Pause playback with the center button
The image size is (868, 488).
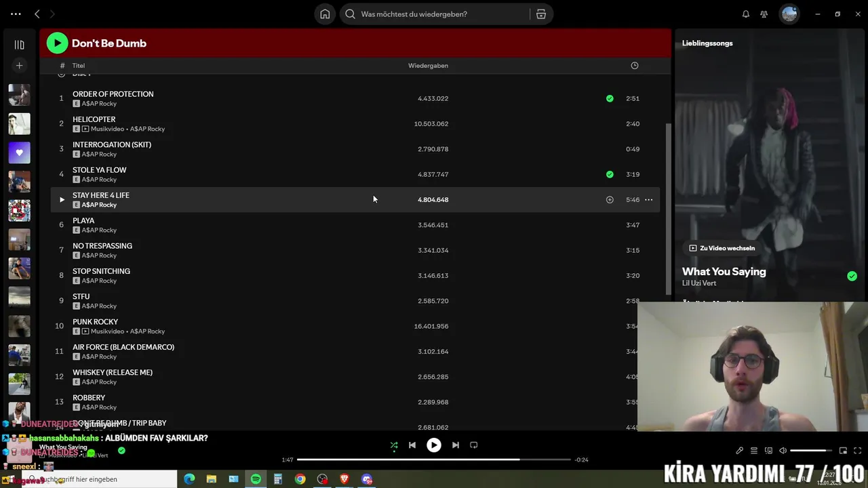434,445
